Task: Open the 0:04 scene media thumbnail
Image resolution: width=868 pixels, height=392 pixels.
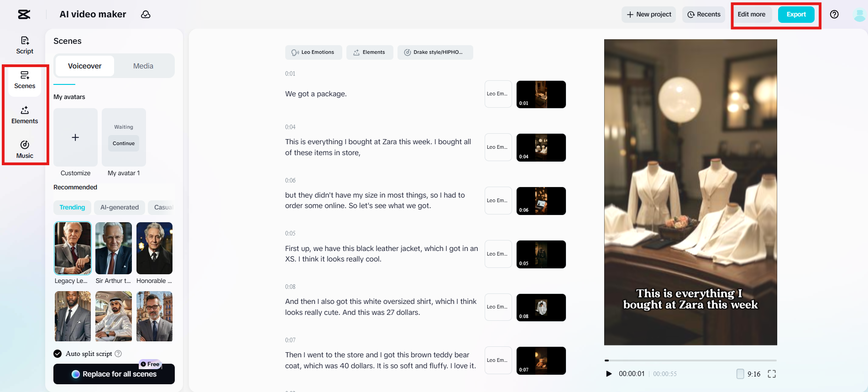Action: 541,147
